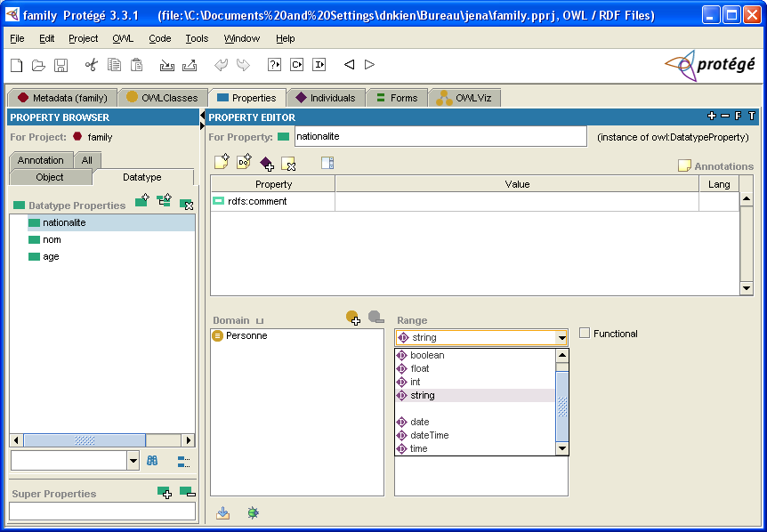Screen dimensions: 767x532
Task: Choose time in the Range list
Action: pos(475,448)
